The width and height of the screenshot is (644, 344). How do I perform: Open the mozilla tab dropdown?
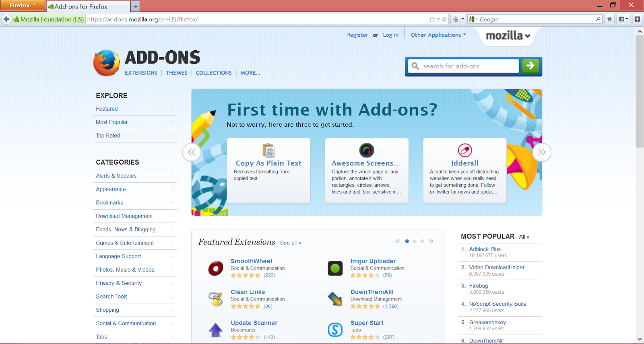508,35
